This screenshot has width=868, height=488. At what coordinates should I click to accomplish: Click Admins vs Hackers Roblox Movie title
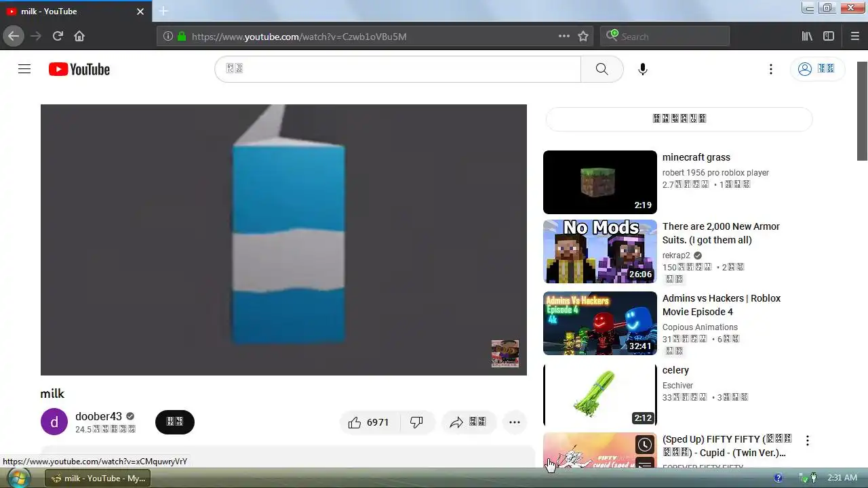722,305
